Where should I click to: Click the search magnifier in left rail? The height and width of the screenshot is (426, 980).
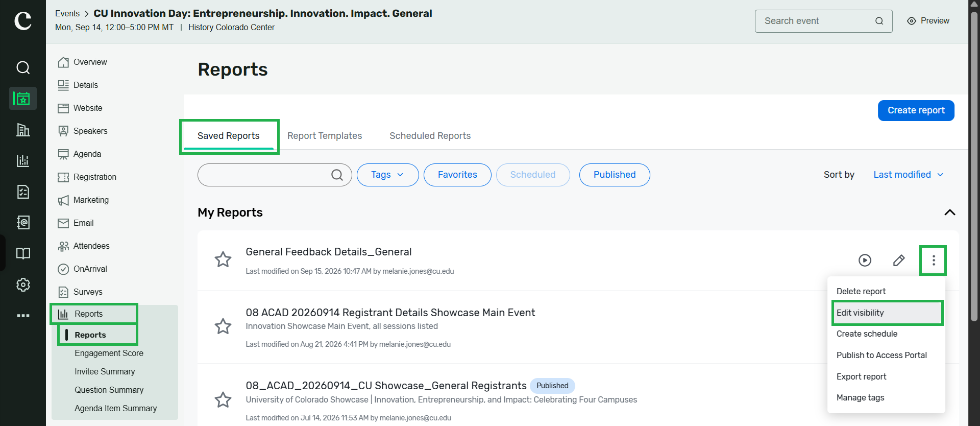click(x=23, y=67)
